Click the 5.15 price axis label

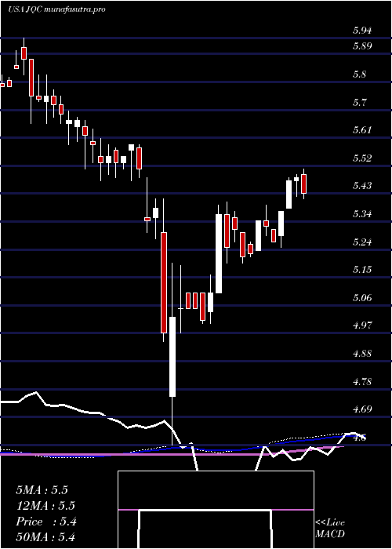[x=362, y=270]
